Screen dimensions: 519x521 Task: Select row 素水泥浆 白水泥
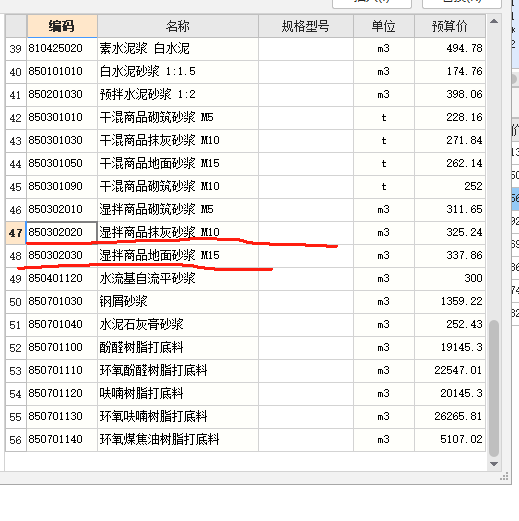(245, 49)
